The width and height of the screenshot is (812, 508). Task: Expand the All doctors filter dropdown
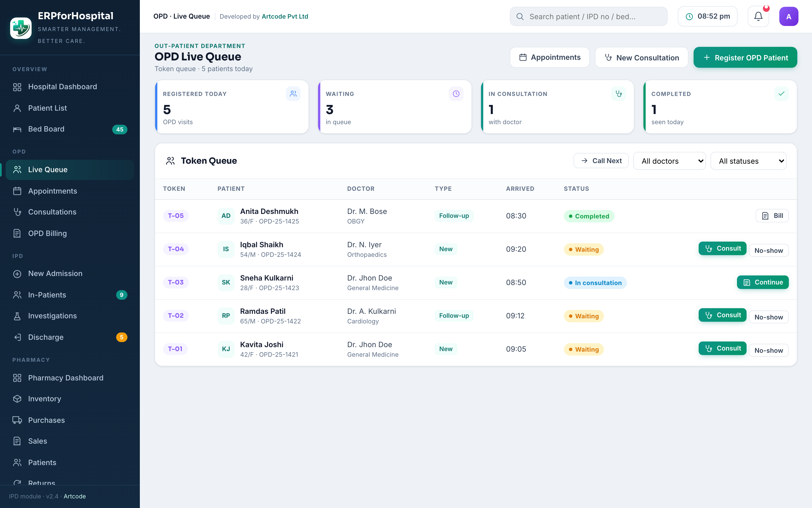click(669, 161)
